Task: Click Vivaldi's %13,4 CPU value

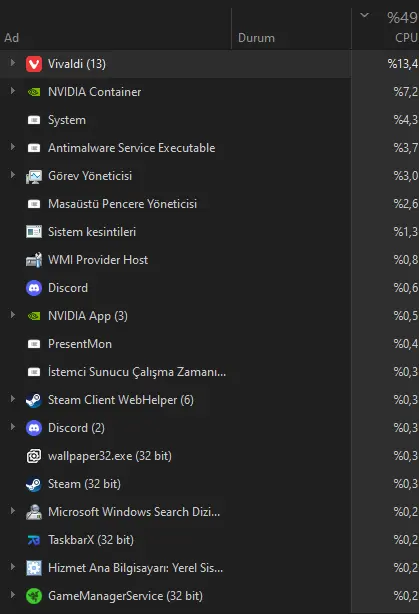Action: click(x=403, y=64)
